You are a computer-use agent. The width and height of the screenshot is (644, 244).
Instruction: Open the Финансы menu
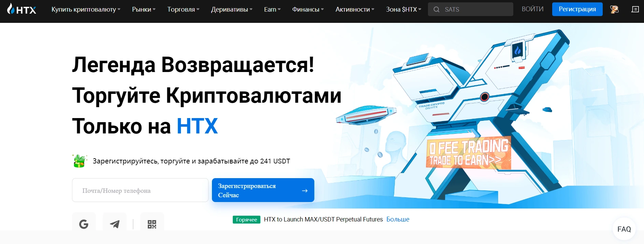click(308, 10)
